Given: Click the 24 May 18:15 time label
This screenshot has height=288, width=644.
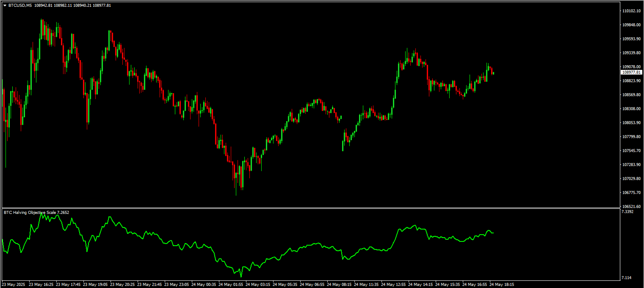Looking at the screenshot, I should click(x=503, y=284).
